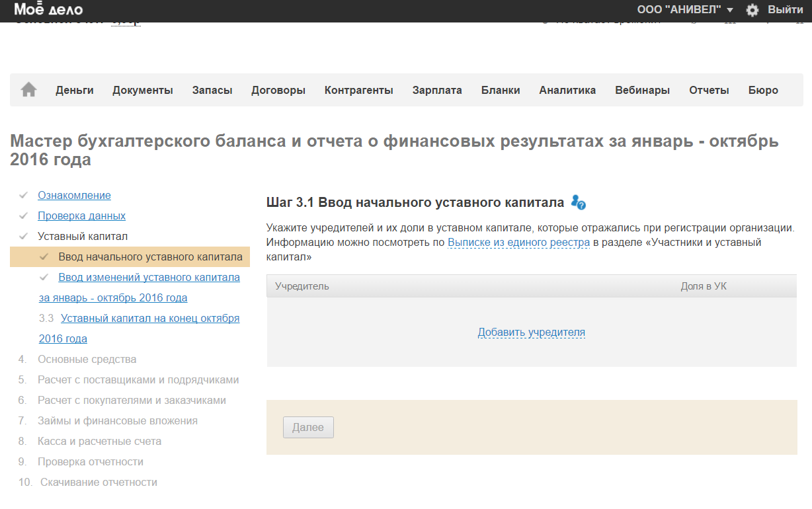
Task: Click step 9 Проверка отчетности
Action: click(x=91, y=462)
